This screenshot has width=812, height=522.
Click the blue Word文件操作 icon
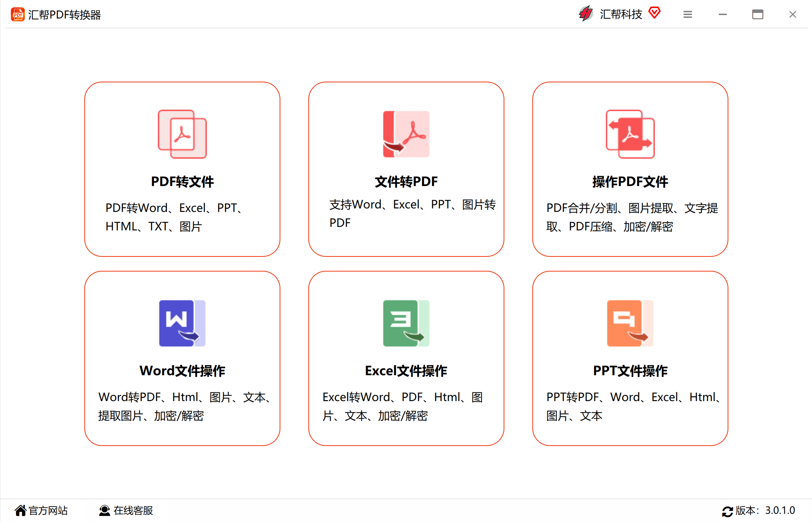pos(182,323)
